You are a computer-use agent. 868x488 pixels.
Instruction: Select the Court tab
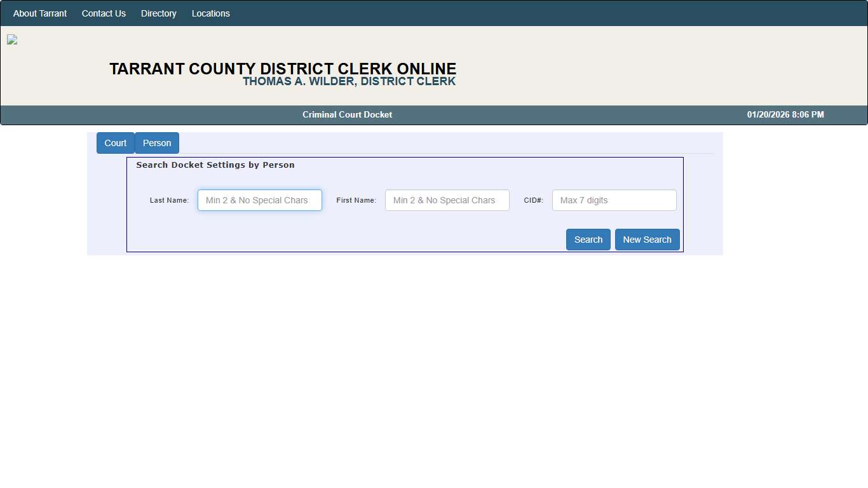[115, 143]
